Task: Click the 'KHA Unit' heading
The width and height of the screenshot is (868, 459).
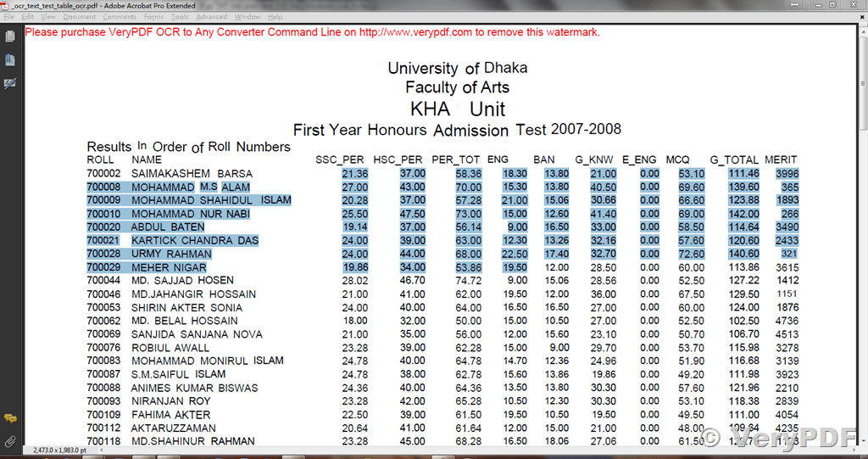Action: click(x=457, y=109)
